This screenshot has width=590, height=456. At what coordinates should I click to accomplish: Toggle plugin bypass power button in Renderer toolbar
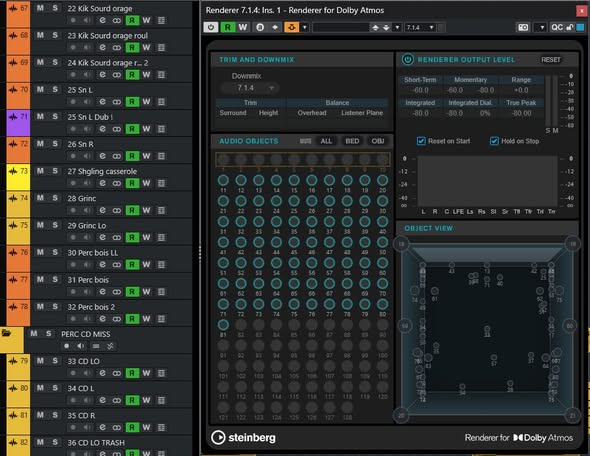211,27
